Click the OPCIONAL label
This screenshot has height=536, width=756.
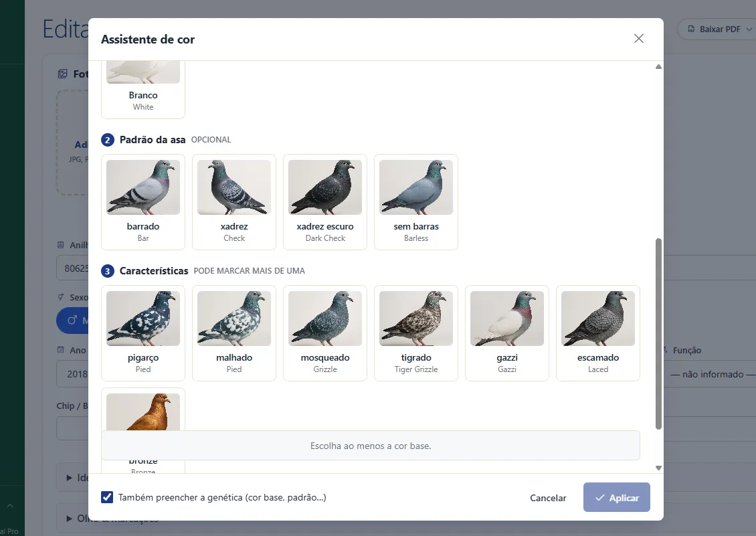coord(211,140)
